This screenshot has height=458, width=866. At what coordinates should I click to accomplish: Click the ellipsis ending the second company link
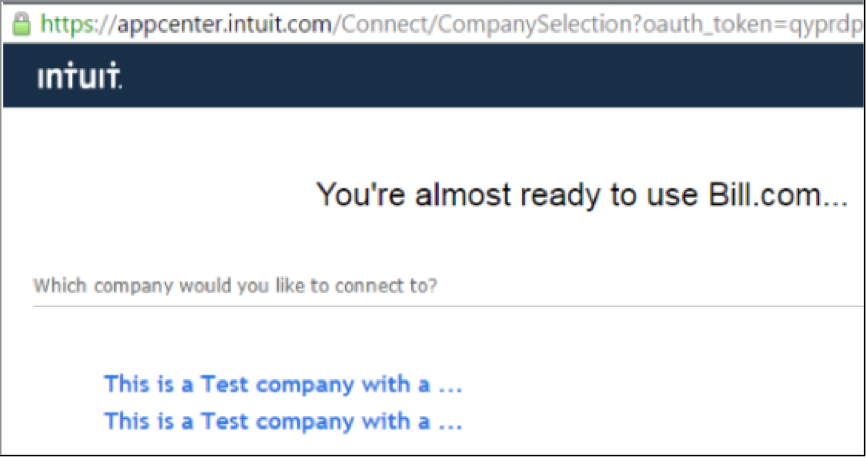(450, 426)
